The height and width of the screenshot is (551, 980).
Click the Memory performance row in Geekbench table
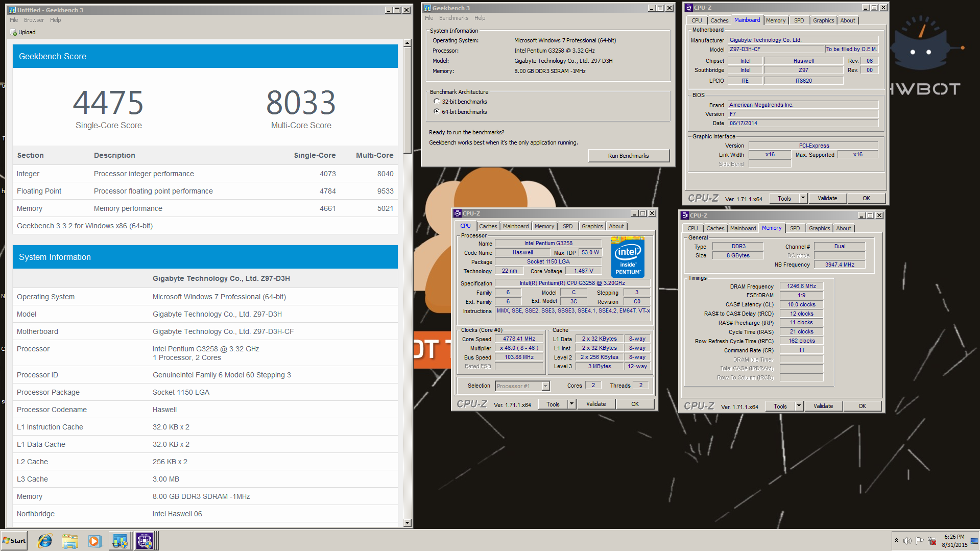coord(205,208)
